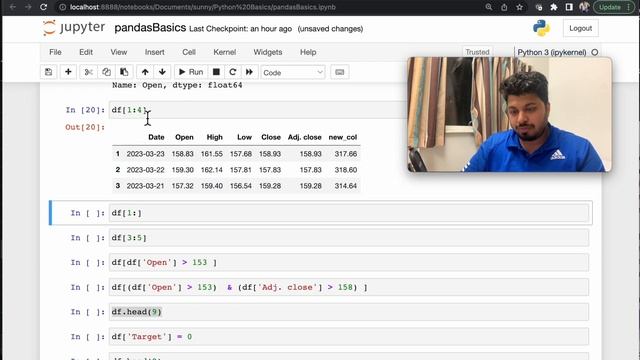The height and width of the screenshot is (360, 640).
Task: Cut selected cells with scissors icon
Action: 88,72
